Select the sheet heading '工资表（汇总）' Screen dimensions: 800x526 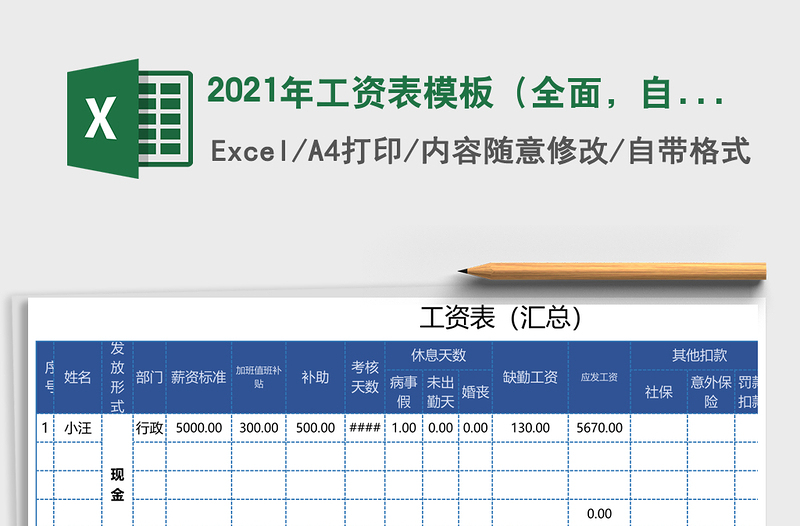point(501,317)
